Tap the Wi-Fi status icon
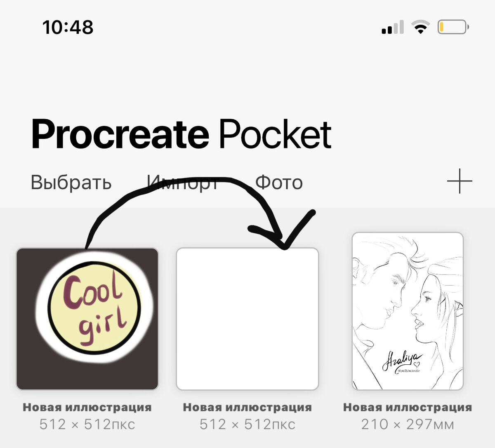The image size is (495, 448). [420, 27]
